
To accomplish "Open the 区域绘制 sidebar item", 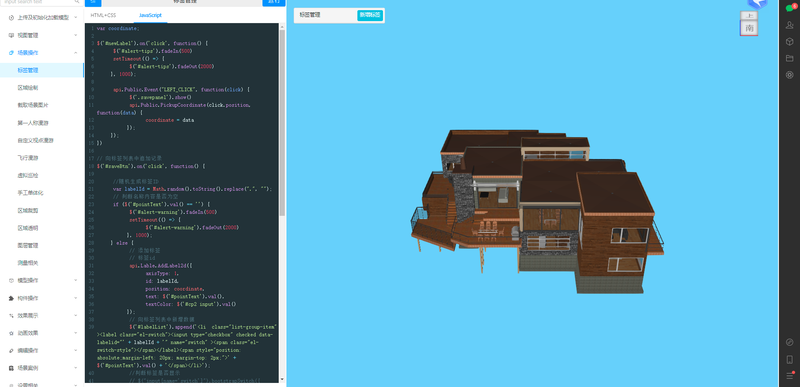I will pos(28,88).
